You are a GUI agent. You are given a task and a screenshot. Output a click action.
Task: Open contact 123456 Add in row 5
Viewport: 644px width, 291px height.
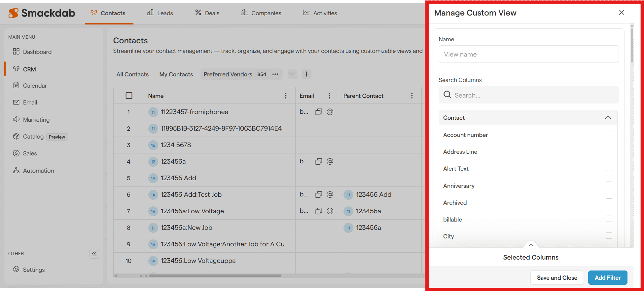click(x=178, y=178)
